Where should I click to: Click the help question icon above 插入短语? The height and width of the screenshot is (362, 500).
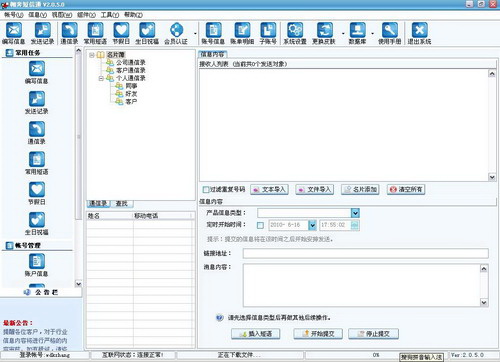(x=219, y=317)
